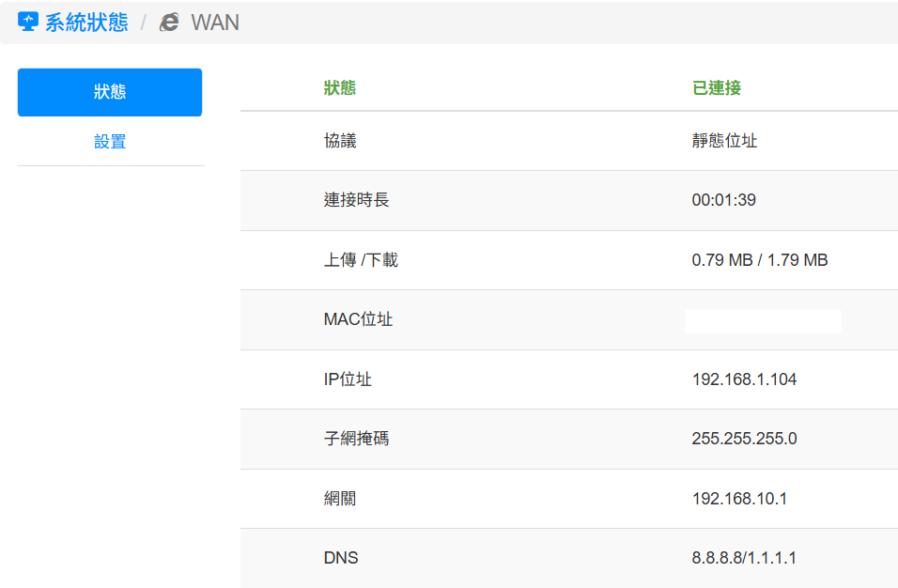Click the 連接時長 row label

click(x=356, y=200)
